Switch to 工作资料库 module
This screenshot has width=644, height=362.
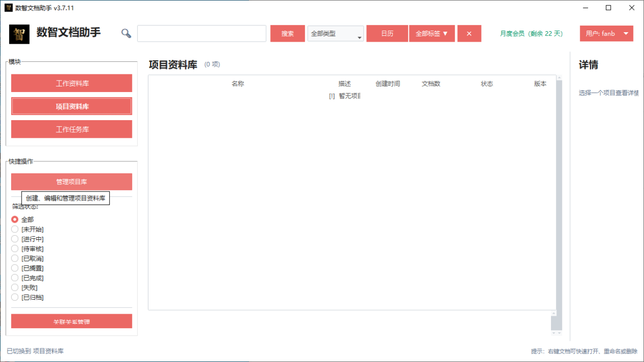72,83
